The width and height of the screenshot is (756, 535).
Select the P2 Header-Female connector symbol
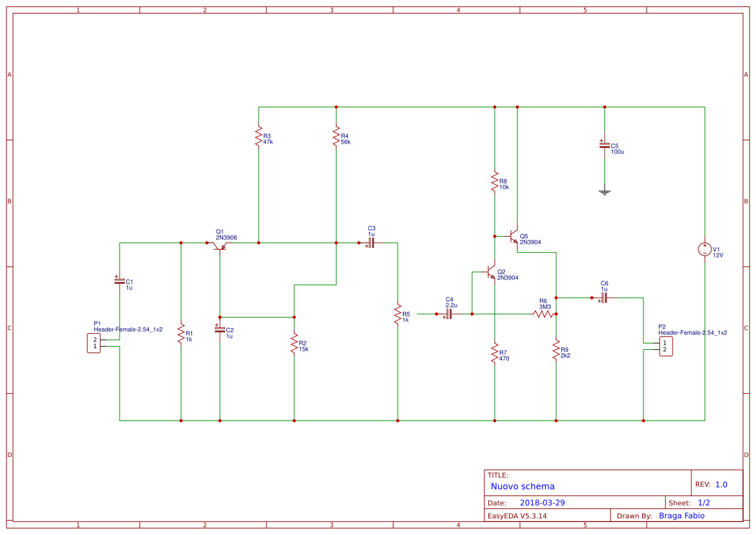point(667,346)
